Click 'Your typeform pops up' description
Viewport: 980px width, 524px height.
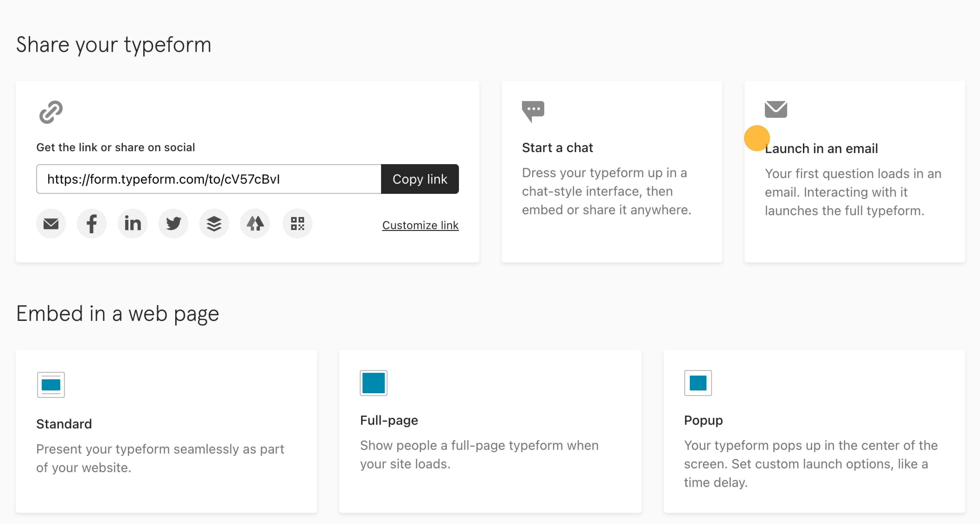click(x=811, y=464)
